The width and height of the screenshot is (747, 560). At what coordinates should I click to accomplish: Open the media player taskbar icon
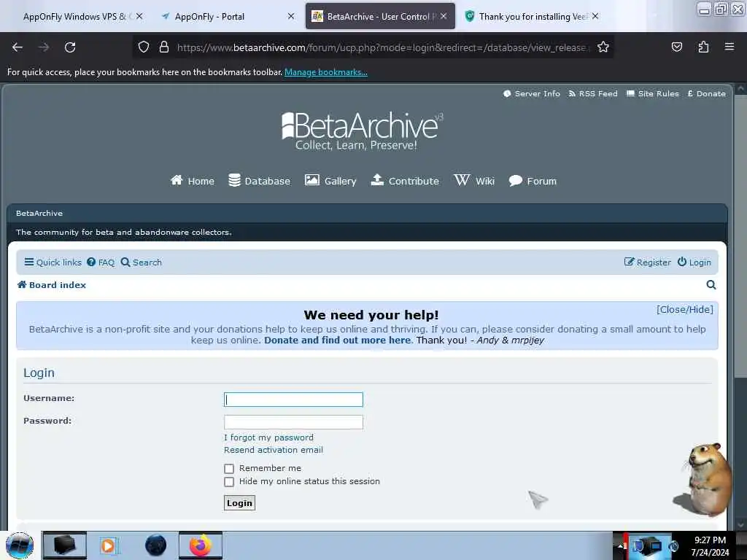click(x=109, y=545)
